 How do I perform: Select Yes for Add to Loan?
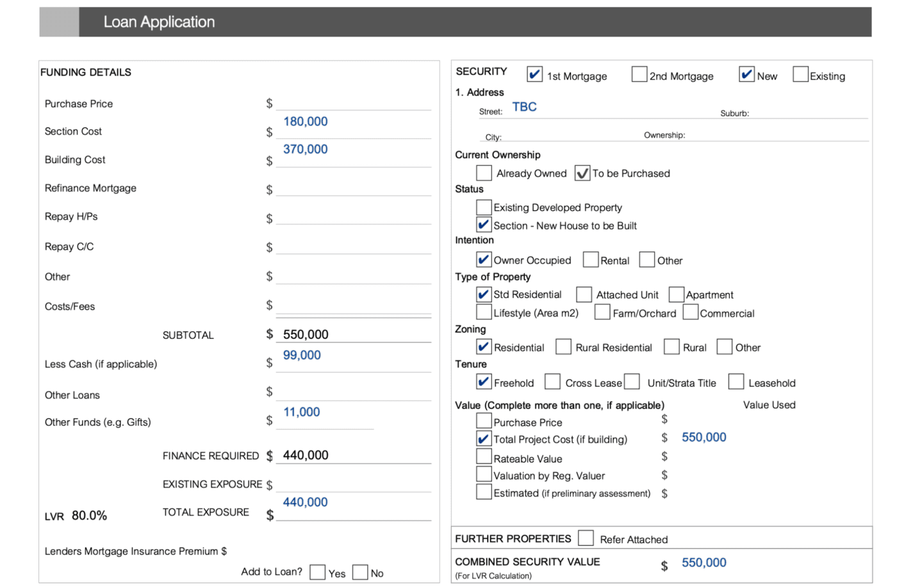click(318, 571)
